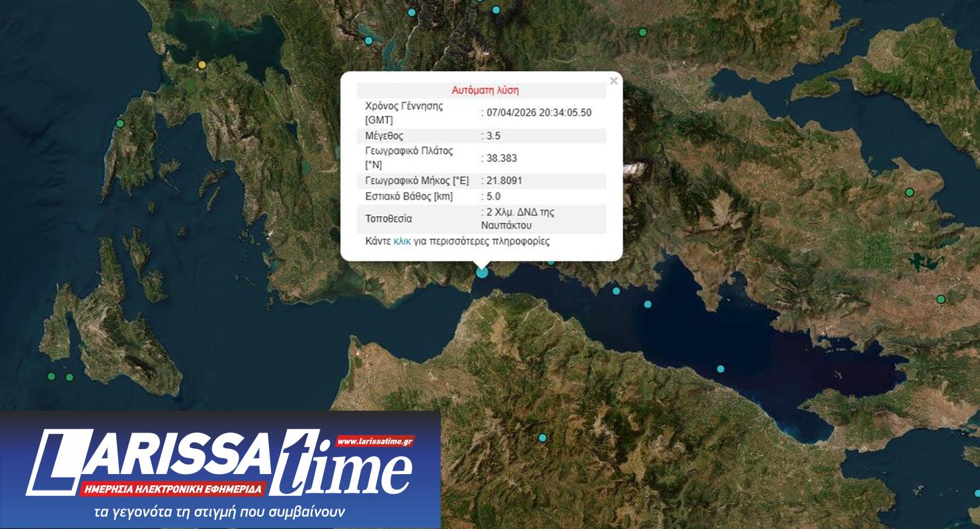Viewport: 980px width, 529px height.
Task: Click the leftmost green marker southwest of Kefalonia
Action: click(52, 376)
